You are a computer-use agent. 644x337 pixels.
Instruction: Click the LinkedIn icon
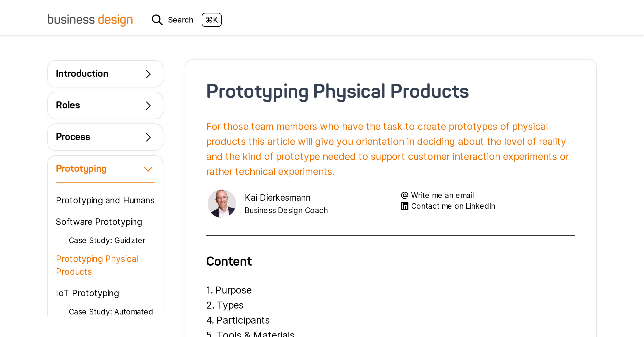click(405, 206)
